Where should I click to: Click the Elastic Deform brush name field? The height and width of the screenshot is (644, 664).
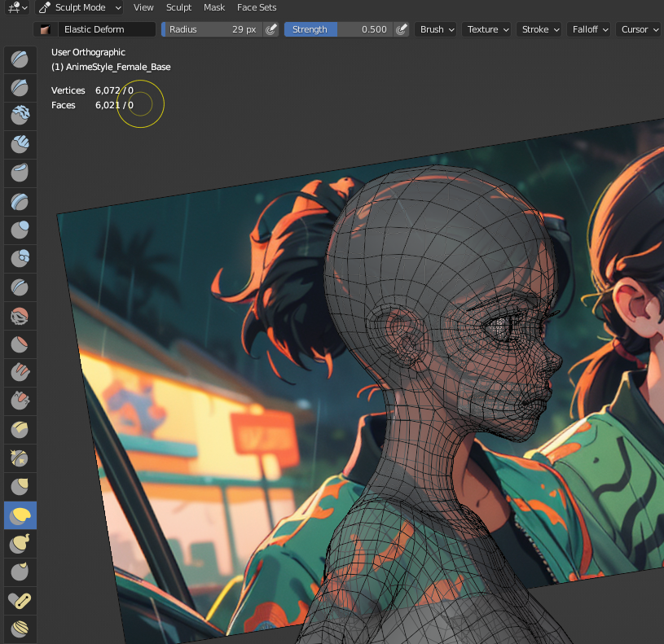(107, 29)
